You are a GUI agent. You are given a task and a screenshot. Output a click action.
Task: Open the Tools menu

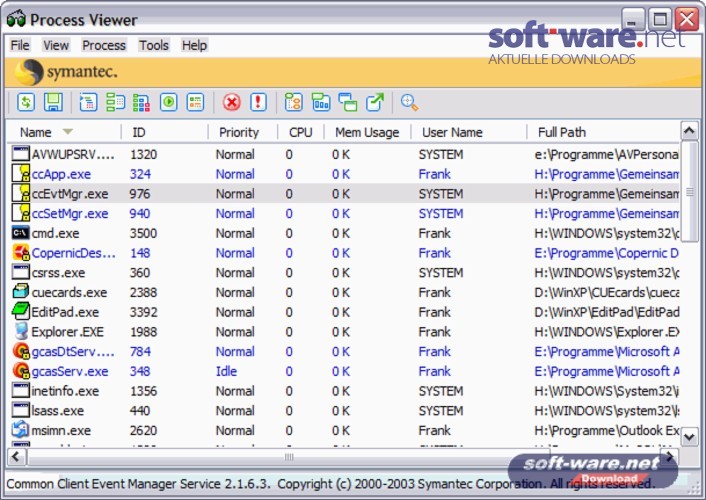(154, 45)
